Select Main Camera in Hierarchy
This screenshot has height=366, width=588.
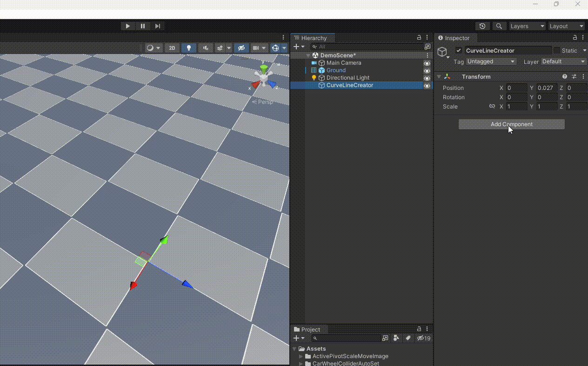point(344,63)
